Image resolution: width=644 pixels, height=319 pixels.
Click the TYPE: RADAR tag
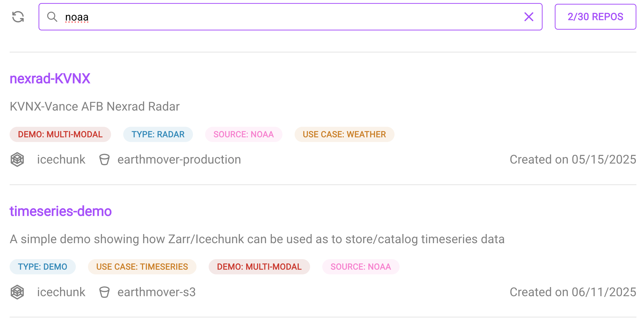158,134
